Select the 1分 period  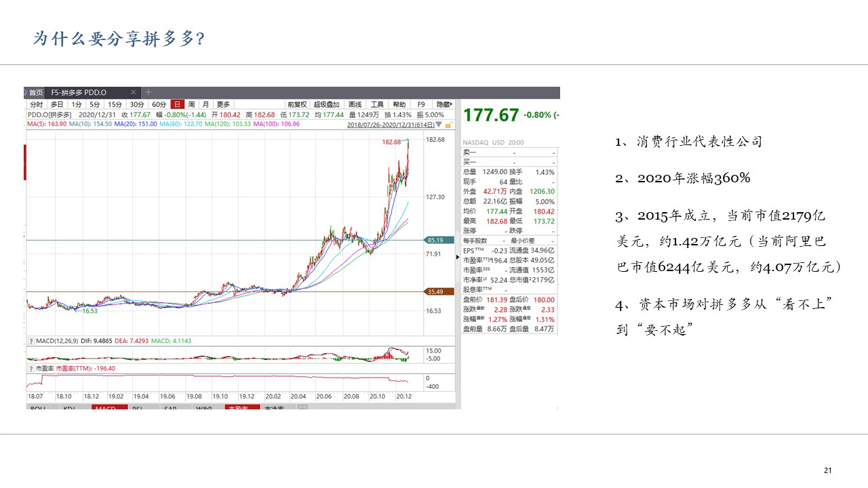point(77,104)
